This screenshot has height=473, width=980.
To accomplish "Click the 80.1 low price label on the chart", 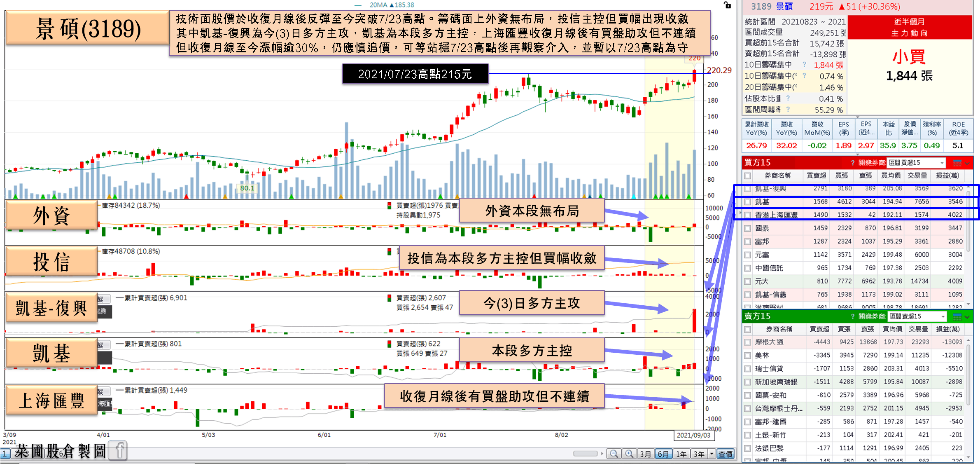I will click(247, 188).
